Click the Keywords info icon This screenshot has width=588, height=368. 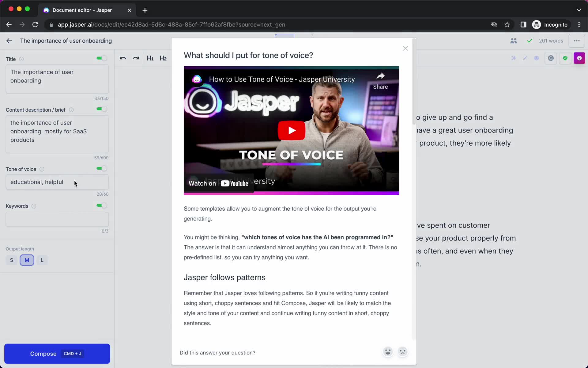pyautogui.click(x=34, y=206)
